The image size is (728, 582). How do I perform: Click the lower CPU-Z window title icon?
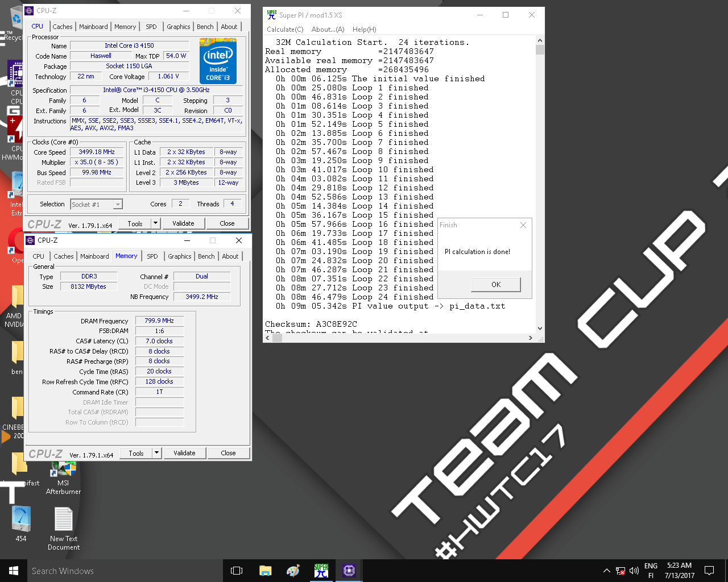click(x=31, y=240)
